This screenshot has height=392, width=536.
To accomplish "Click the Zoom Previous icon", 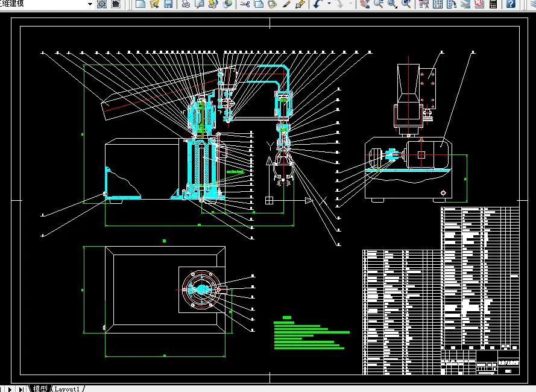I will tap(406, 4).
